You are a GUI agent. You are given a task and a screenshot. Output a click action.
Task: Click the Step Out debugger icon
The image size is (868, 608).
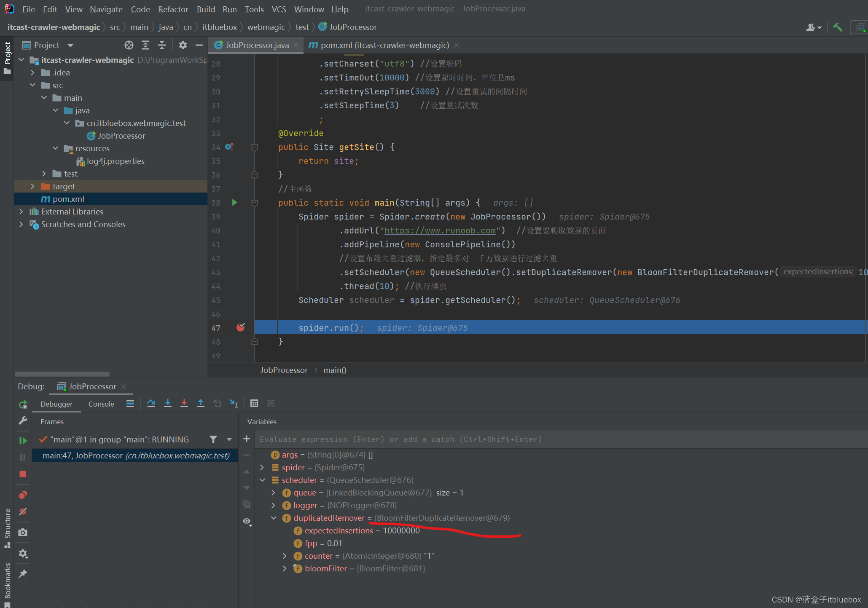[201, 403]
